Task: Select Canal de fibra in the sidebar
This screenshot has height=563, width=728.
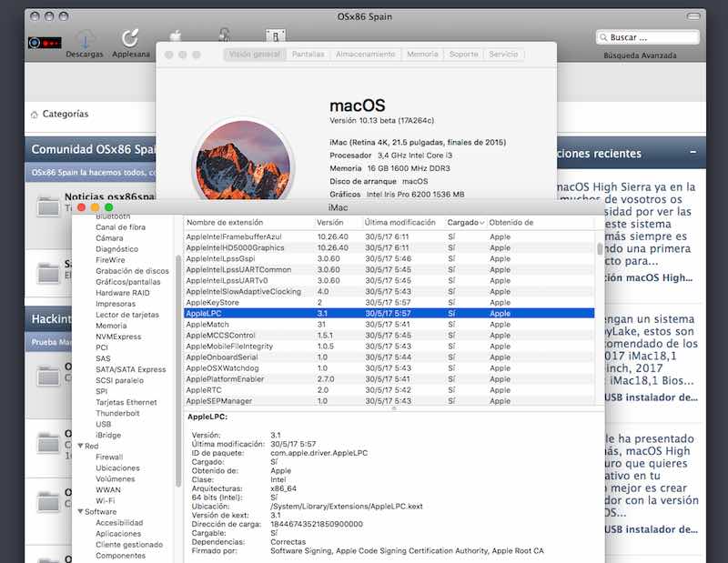Action: coord(121,227)
